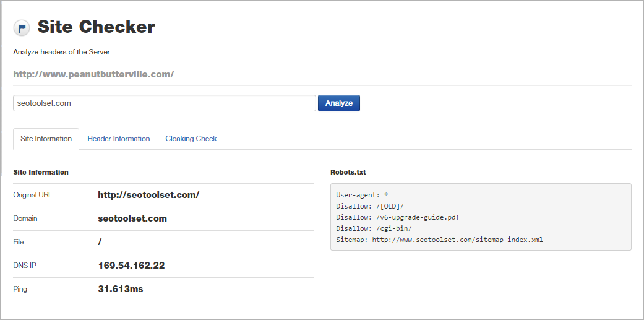Click the http://www.peanutbutterville.com/ heading

coord(93,74)
